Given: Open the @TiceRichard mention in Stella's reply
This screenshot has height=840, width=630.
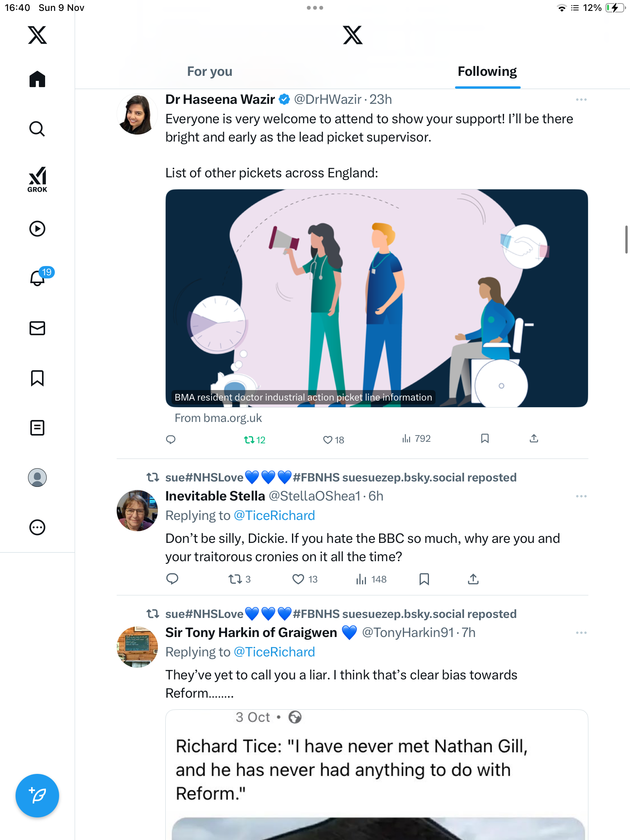Looking at the screenshot, I should (x=274, y=515).
